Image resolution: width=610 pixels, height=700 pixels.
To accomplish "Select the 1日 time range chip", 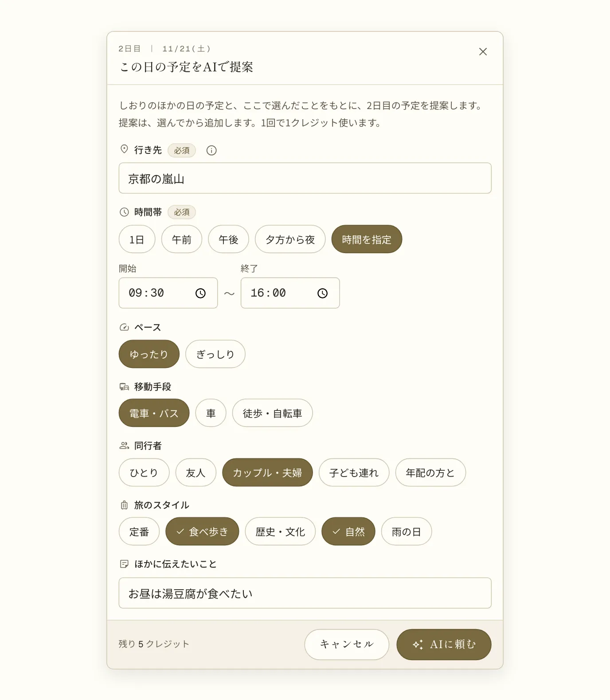I will (x=137, y=239).
